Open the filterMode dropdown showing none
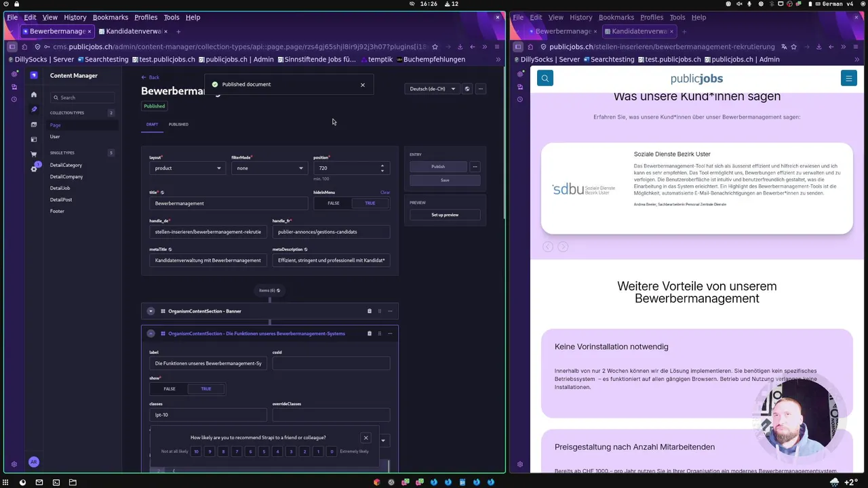 (x=269, y=168)
